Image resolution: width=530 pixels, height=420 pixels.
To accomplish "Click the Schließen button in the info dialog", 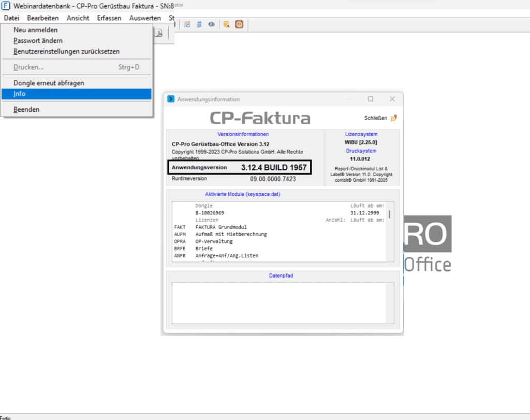I will (x=380, y=118).
